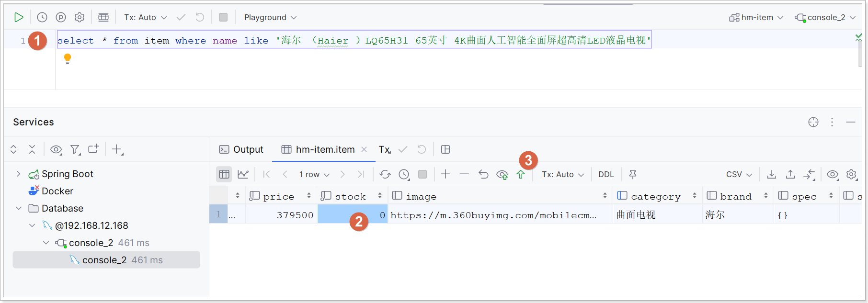The height and width of the screenshot is (303, 868).
Task: Run the query with the green Execute button
Action: click(x=19, y=17)
